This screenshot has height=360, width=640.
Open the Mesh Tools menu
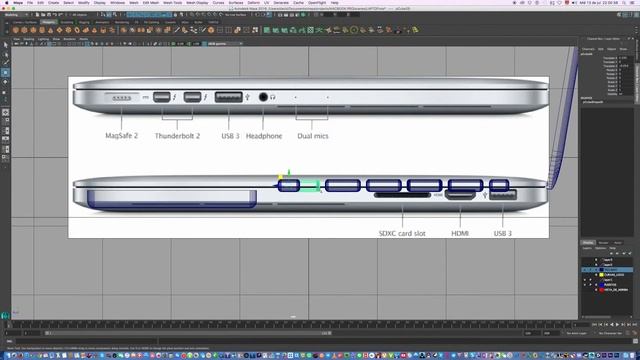(x=172, y=2)
